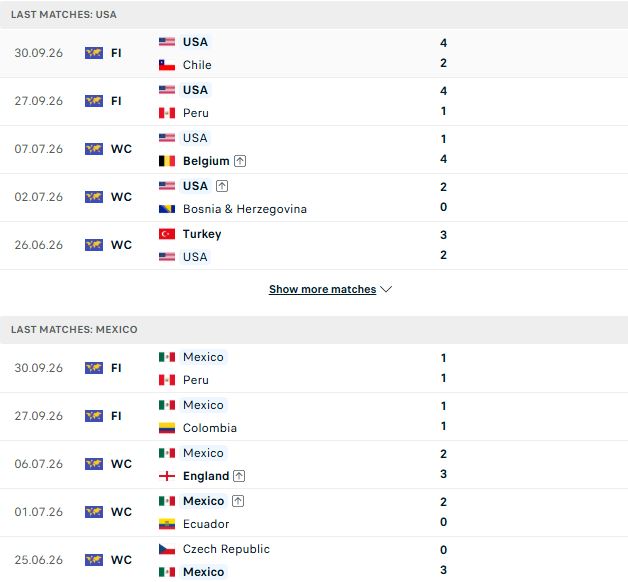
Task: Select the WC competition label on 26.06.26
Action: pyautogui.click(x=121, y=245)
